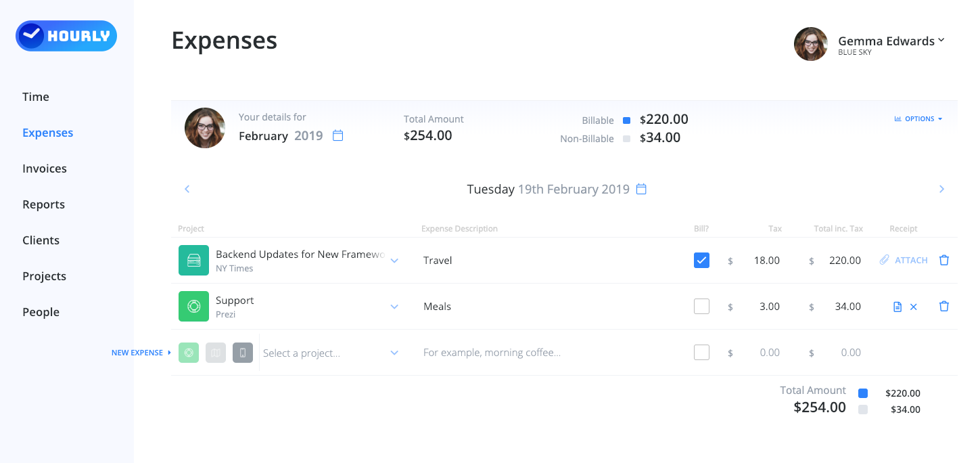Click the $254.00 total in summary bar
The image size is (980, 463).
pos(428,135)
